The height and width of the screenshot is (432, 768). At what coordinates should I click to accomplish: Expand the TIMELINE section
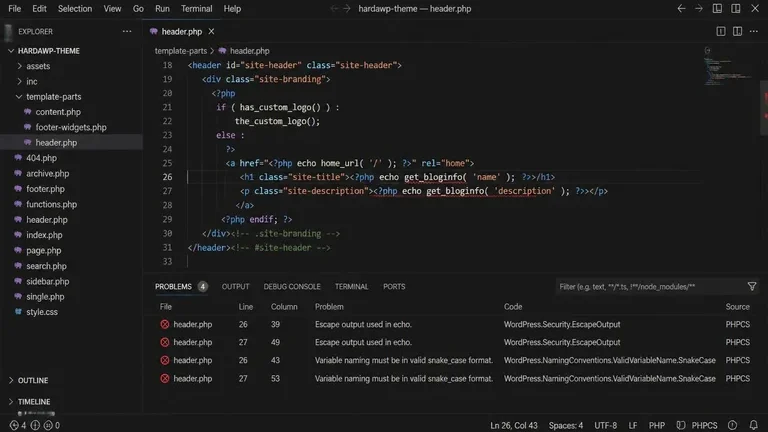click(34, 402)
